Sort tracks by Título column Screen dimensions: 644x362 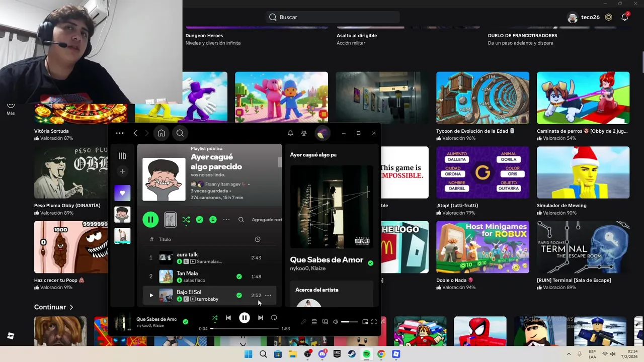pyautogui.click(x=165, y=239)
